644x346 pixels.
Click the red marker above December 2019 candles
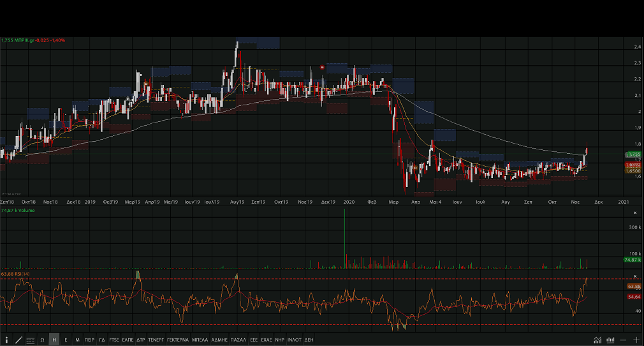322,67
